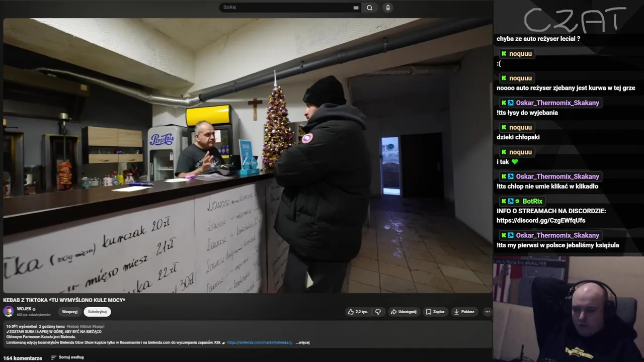Click the Kick badge icon beside BotRix
This screenshot has width=644, height=362.
pos(504,201)
